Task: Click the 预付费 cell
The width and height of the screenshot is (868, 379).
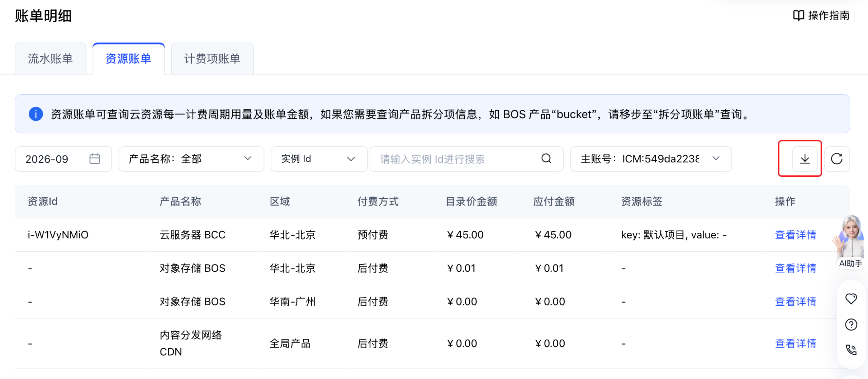Action: [x=373, y=235]
